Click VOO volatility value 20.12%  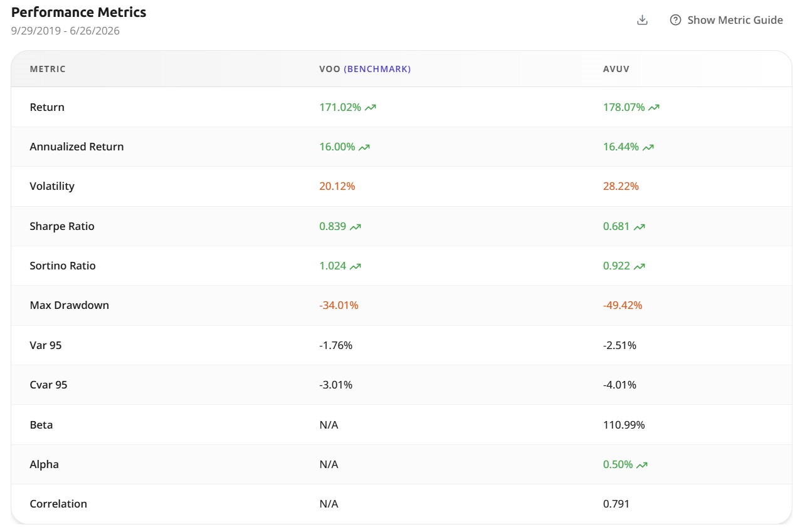(x=337, y=186)
